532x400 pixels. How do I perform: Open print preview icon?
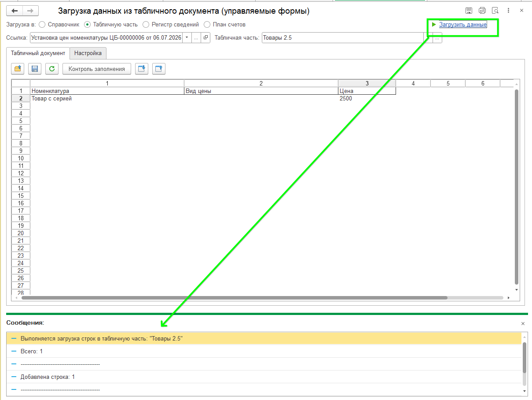(495, 11)
